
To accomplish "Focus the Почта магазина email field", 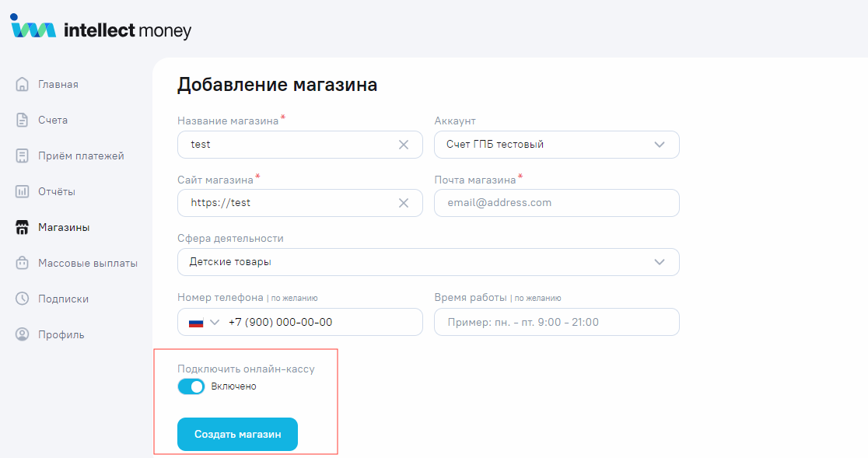I will (556, 203).
